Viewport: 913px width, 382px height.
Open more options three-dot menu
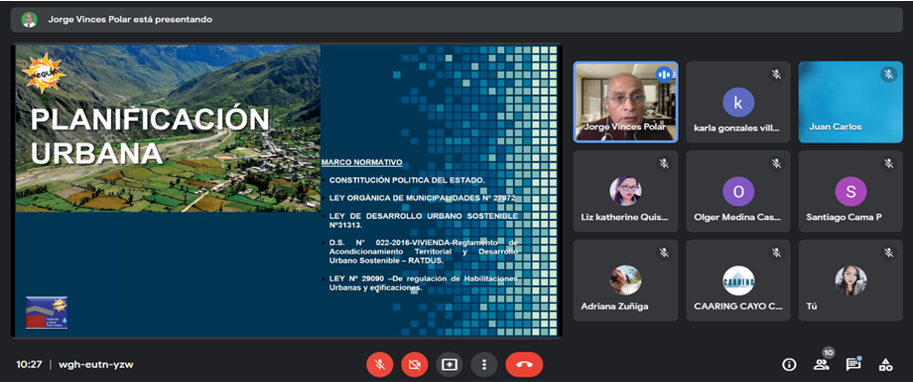pos(484,365)
